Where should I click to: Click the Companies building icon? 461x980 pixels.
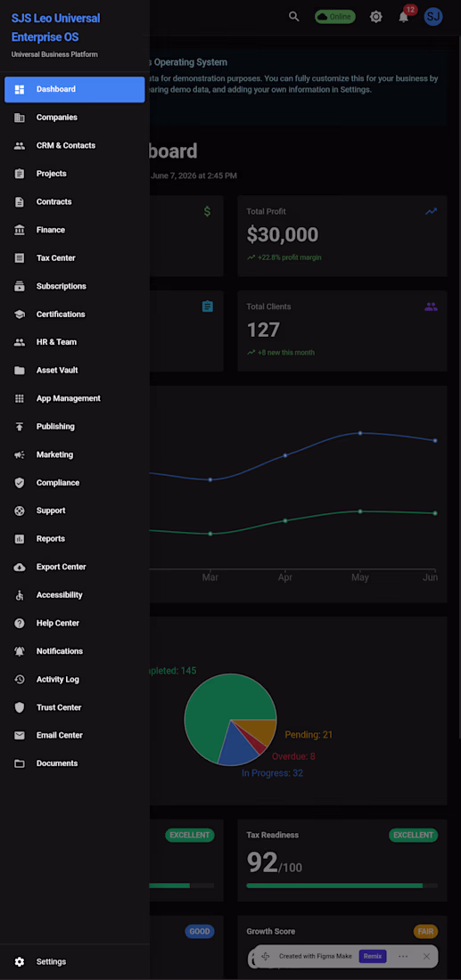click(x=20, y=118)
